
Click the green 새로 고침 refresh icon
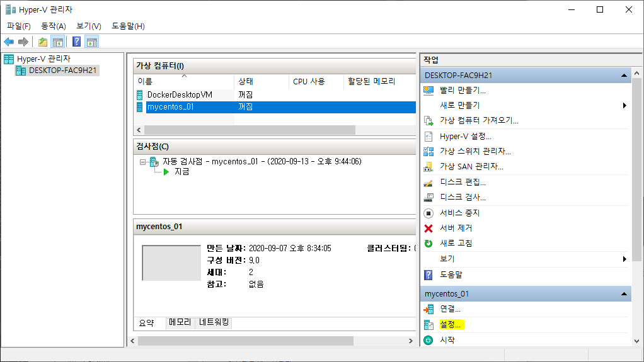[428, 244]
